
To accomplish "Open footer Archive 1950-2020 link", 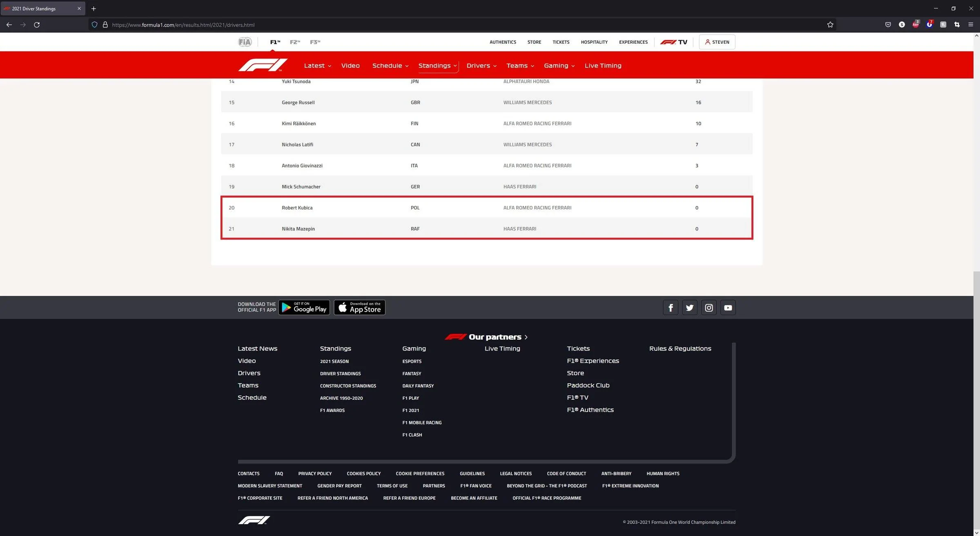I will [x=341, y=398].
